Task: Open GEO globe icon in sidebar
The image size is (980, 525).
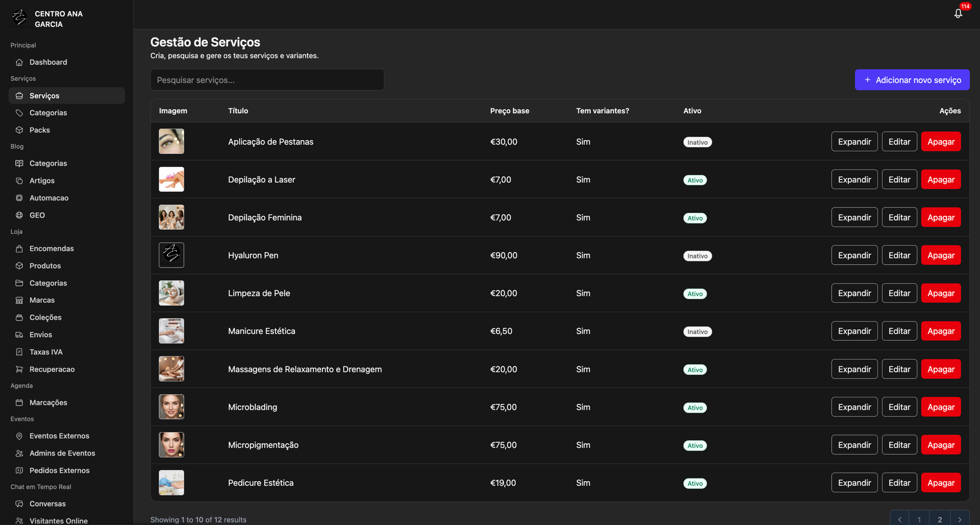Action: pos(19,215)
